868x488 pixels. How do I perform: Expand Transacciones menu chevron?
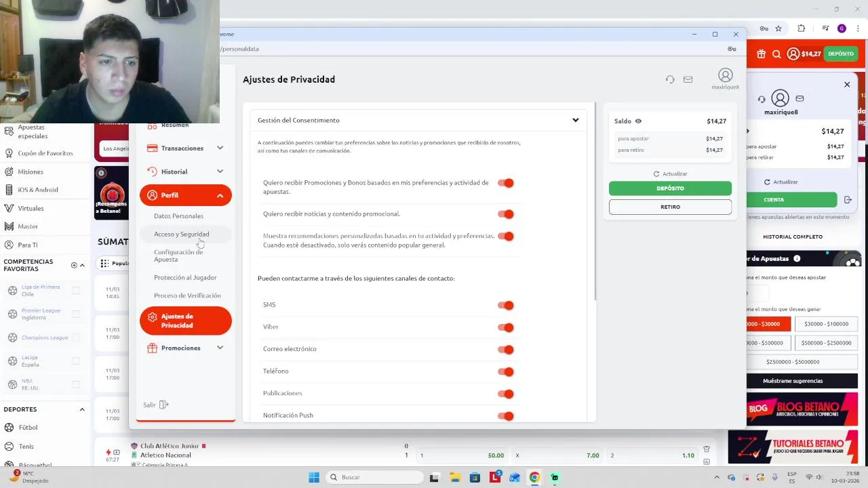click(x=220, y=148)
